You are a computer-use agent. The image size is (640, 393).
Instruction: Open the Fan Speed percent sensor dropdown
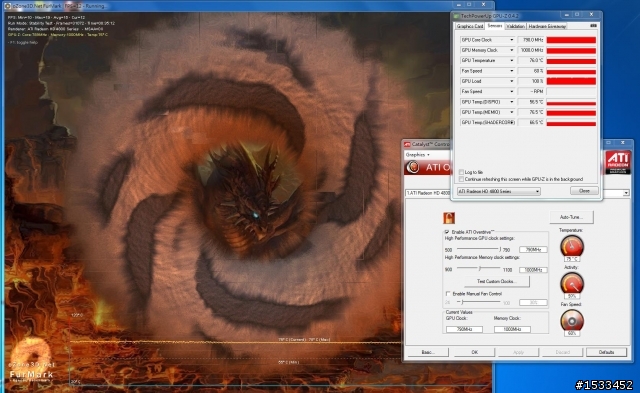(x=511, y=71)
